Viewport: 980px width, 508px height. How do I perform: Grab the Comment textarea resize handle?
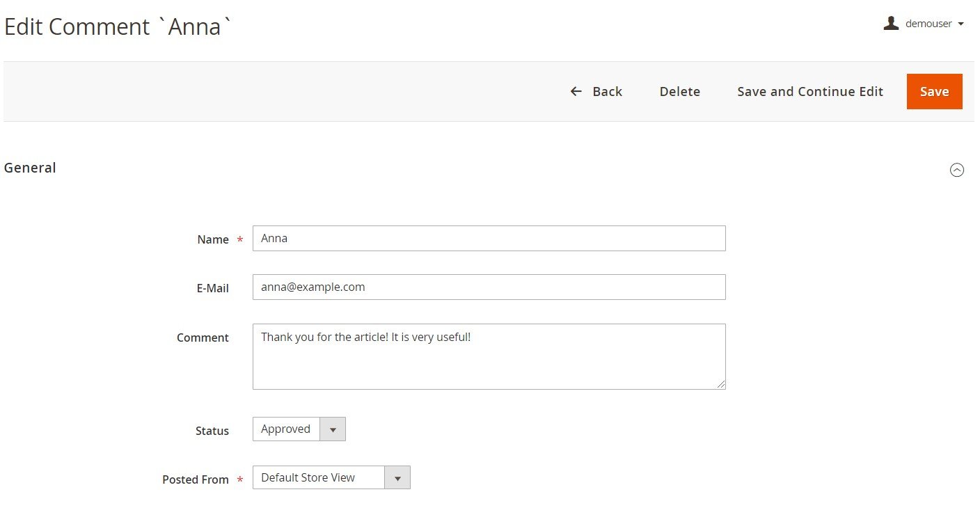point(720,384)
